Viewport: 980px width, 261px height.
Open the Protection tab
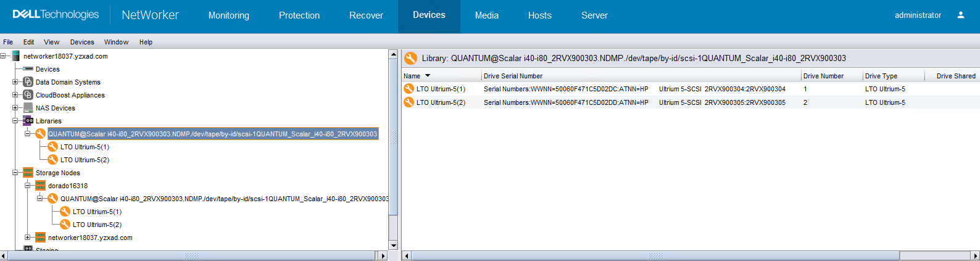299,15
